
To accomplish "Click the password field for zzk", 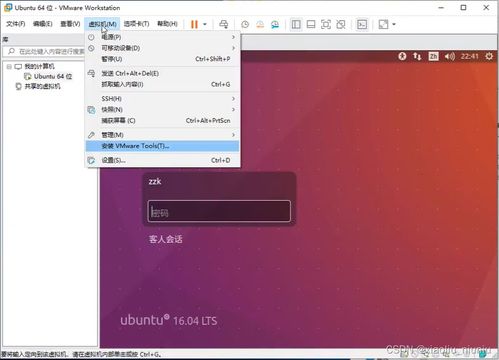I will pos(219,211).
